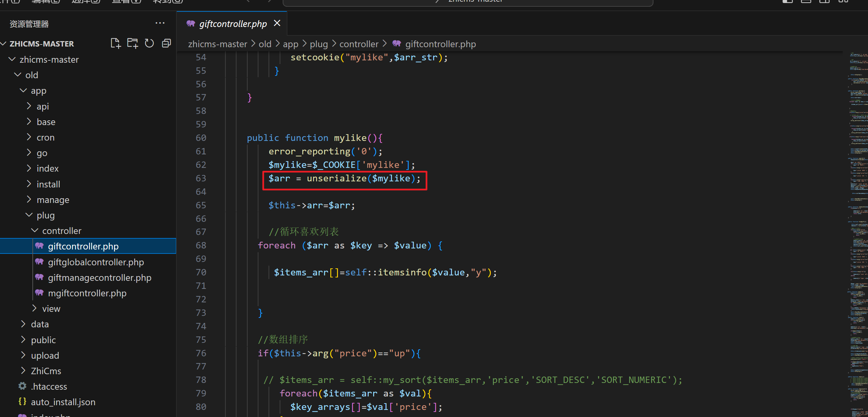Click giftcontroller.php in the breadcrumb
This screenshot has width=868, height=417.
441,44
